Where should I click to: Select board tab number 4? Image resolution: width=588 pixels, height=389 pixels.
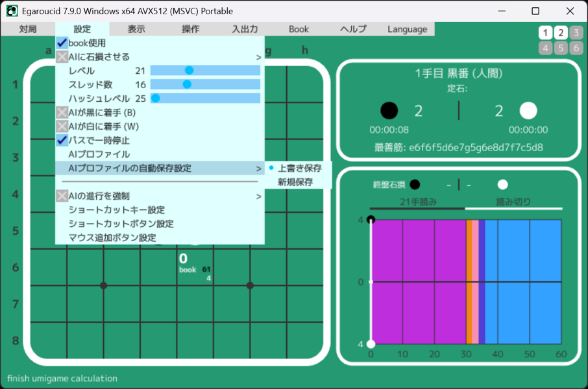coord(546,48)
